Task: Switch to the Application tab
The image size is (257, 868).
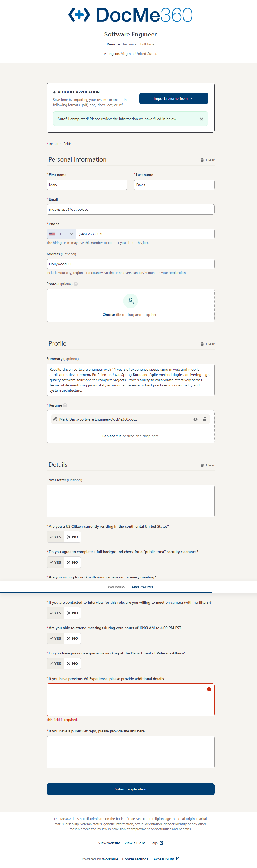Action: [142, 587]
